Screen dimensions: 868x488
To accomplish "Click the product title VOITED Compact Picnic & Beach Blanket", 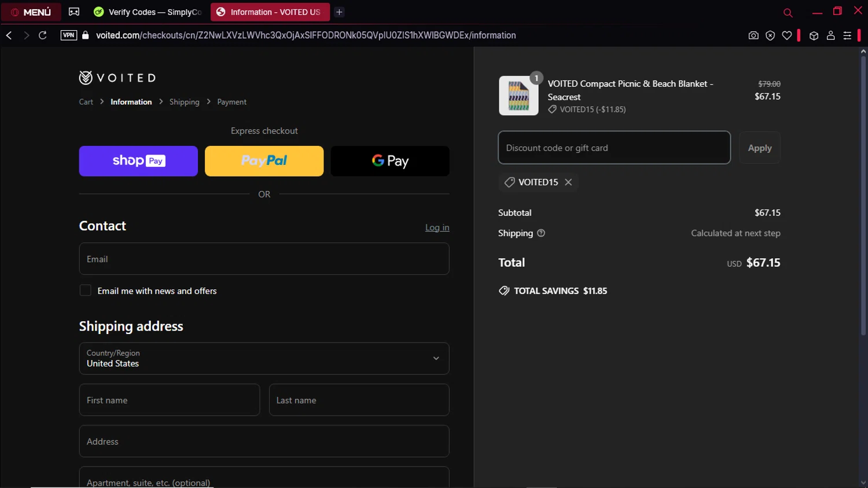I will [630, 90].
